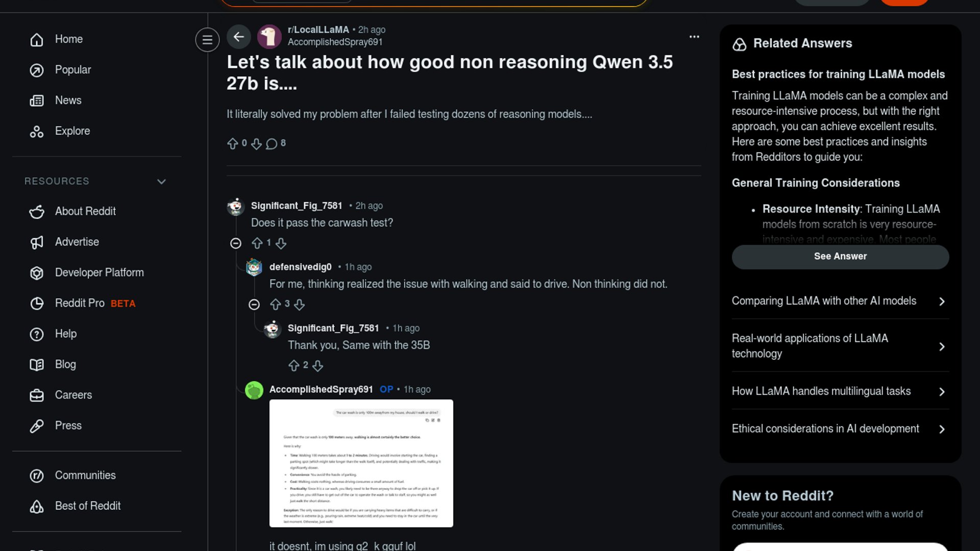Screen dimensions: 980x551
Task: Downvote the Qwen 3.5 27b post
Action: (x=256, y=144)
